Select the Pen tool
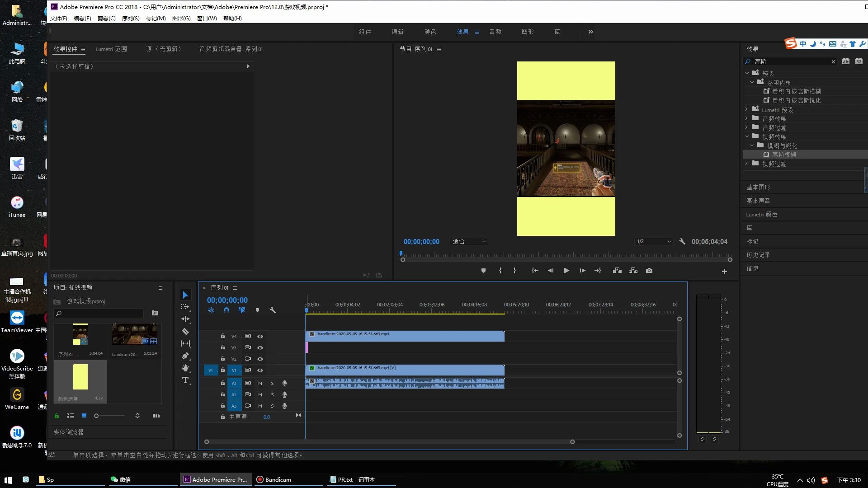Viewport: 868px width, 488px height. coord(185,356)
